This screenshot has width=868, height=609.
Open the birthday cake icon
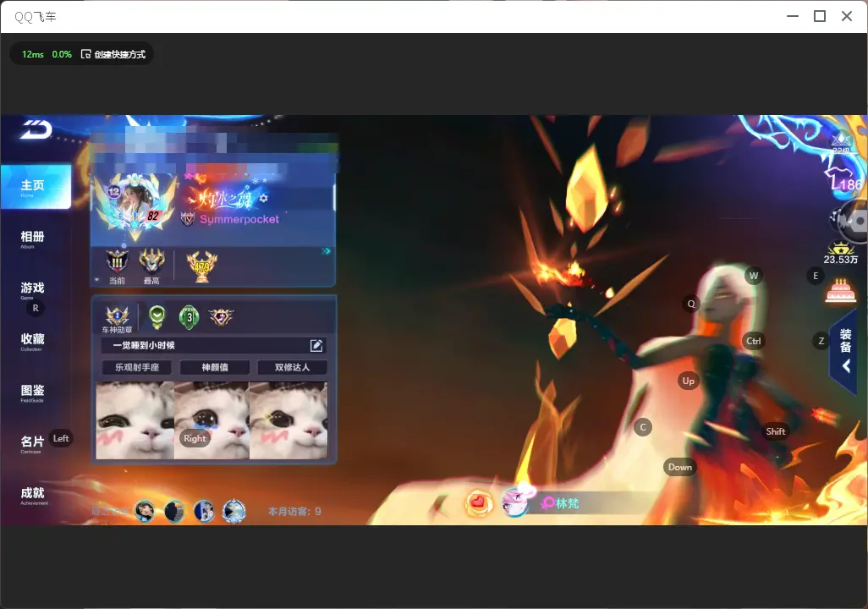[840, 290]
